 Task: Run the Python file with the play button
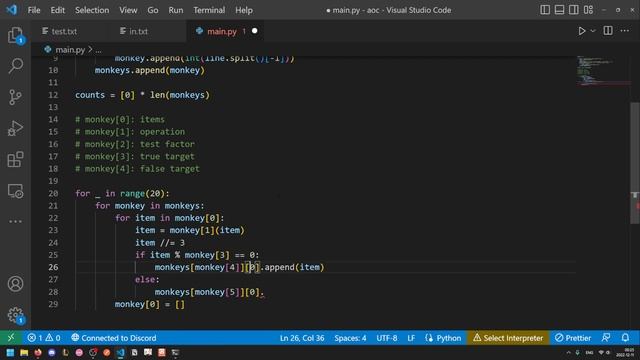coord(582,31)
